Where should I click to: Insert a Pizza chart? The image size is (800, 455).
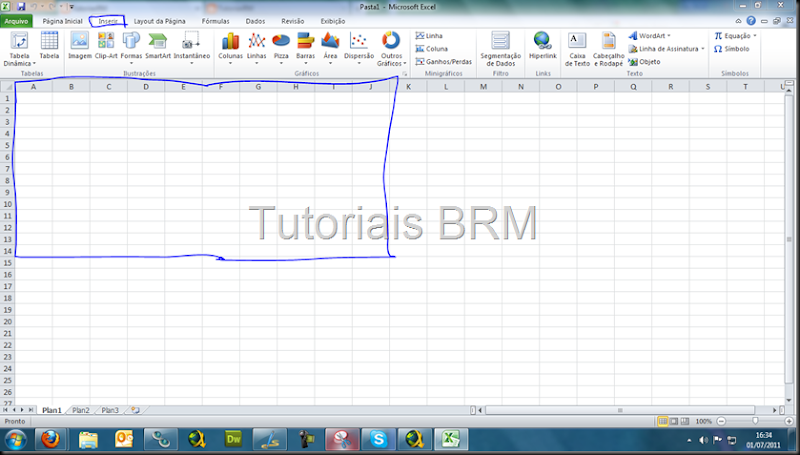click(x=281, y=48)
